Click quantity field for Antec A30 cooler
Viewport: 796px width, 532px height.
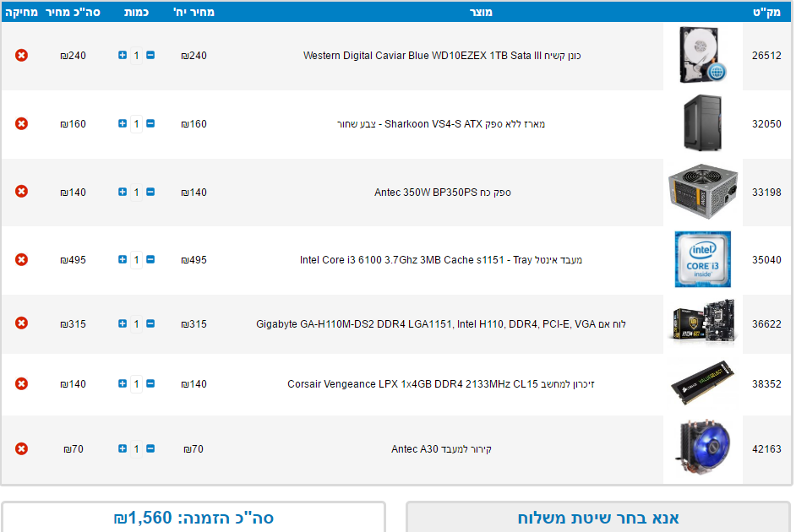(136, 449)
